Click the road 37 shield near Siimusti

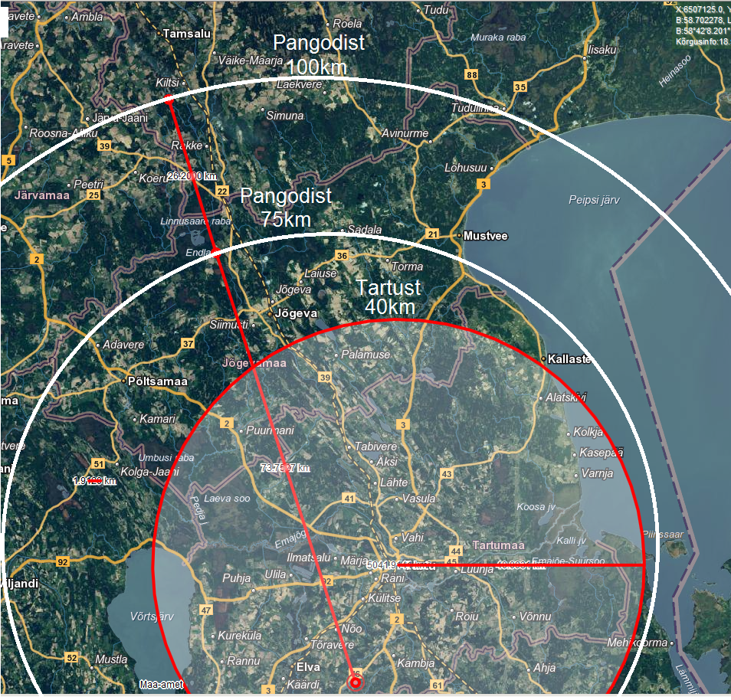tap(188, 344)
